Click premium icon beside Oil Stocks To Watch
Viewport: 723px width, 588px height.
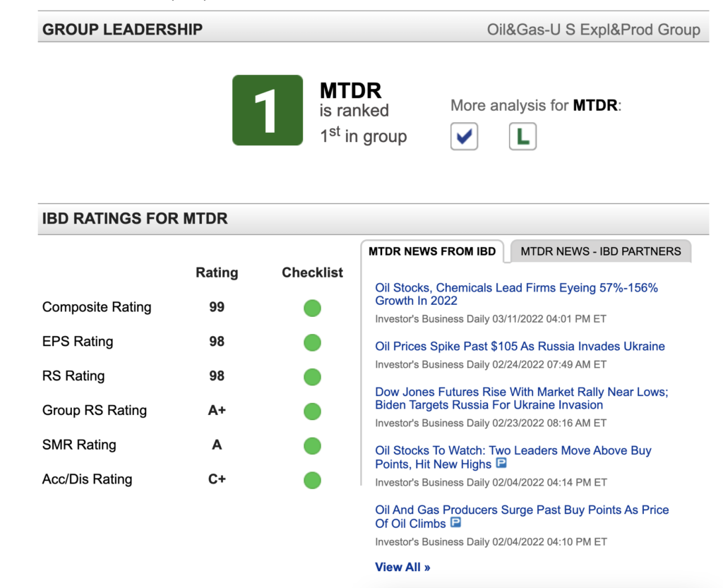[501, 462]
